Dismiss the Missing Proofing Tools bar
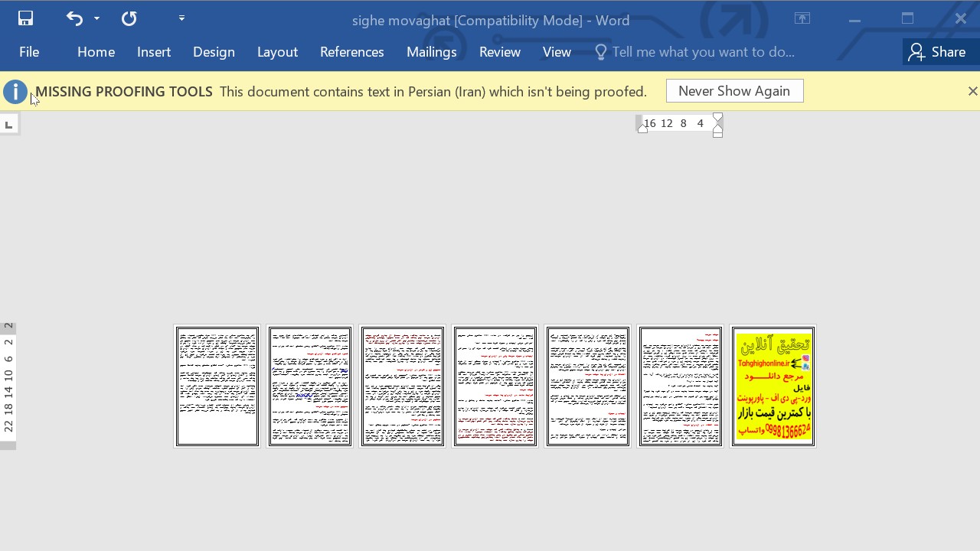This screenshot has width=980, height=551. click(x=972, y=91)
